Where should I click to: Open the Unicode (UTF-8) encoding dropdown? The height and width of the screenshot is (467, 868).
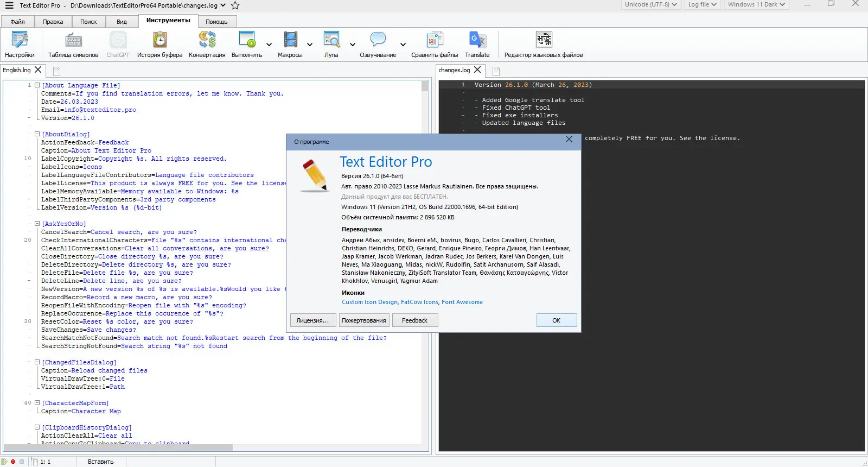click(650, 4)
